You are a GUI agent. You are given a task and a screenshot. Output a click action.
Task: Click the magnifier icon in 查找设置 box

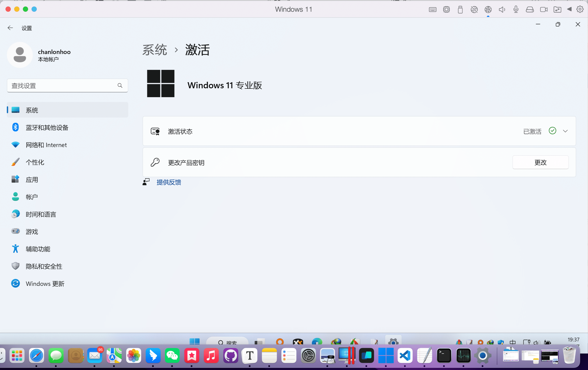(x=120, y=85)
